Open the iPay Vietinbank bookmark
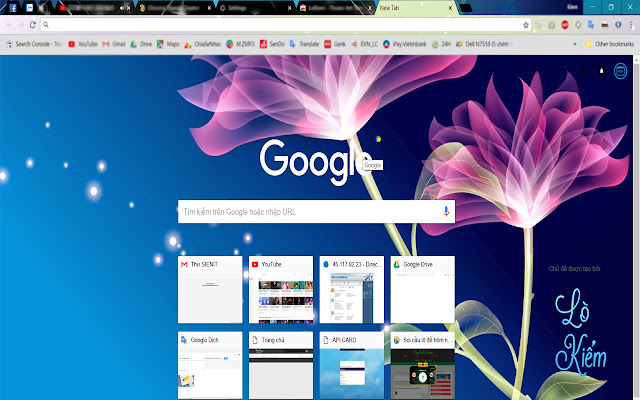This screenshot has width=640, height=400. pos(405,44)
